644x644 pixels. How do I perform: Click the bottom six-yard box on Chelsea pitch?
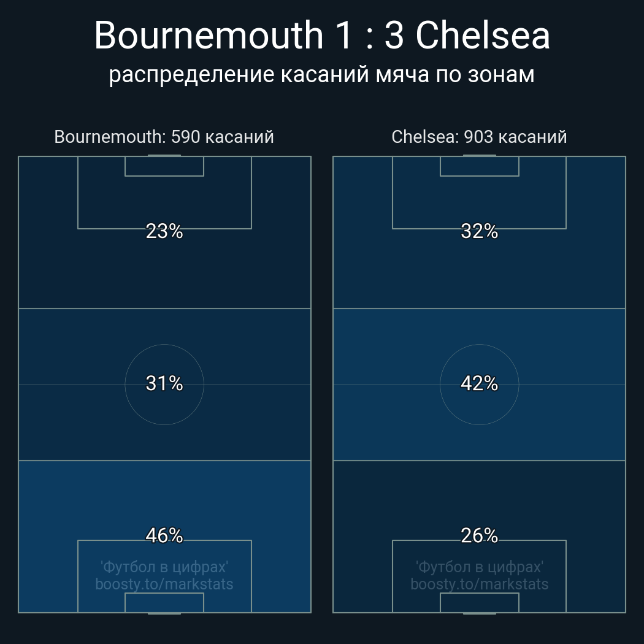(479, 603)
